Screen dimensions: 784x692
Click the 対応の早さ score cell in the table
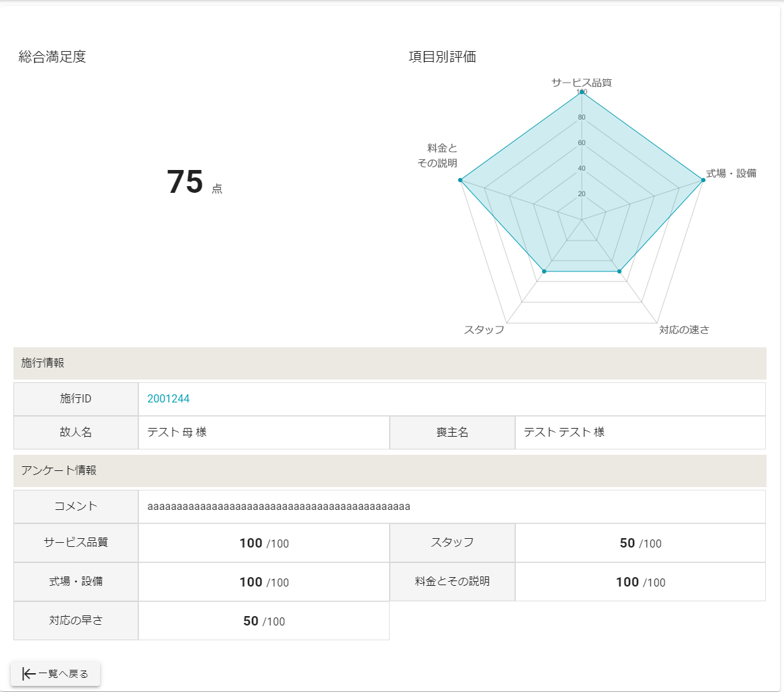point(264,621)
